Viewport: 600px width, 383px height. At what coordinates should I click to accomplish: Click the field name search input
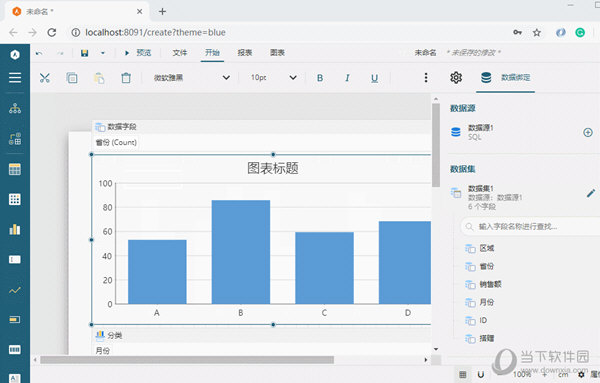click(532, 227)
